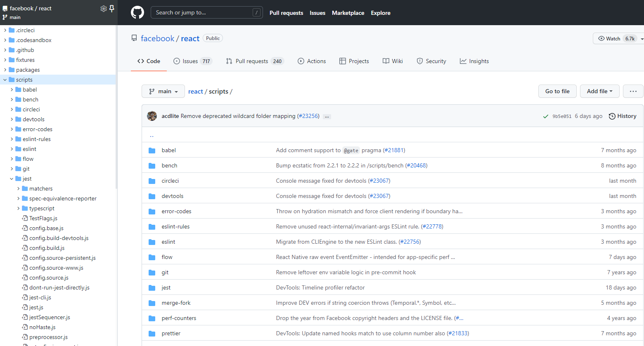Go to parent directory (..) row

click(x=393, y=135)
